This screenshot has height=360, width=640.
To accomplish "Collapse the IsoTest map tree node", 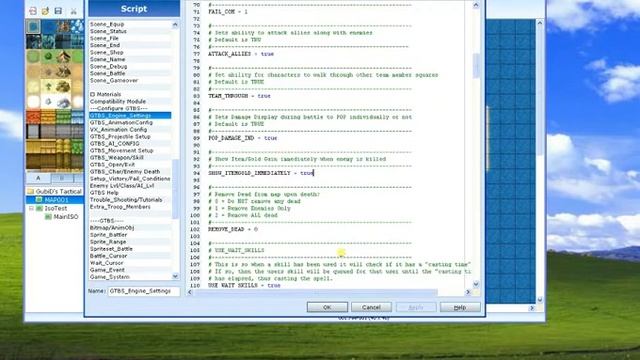I will coord(31,208).
